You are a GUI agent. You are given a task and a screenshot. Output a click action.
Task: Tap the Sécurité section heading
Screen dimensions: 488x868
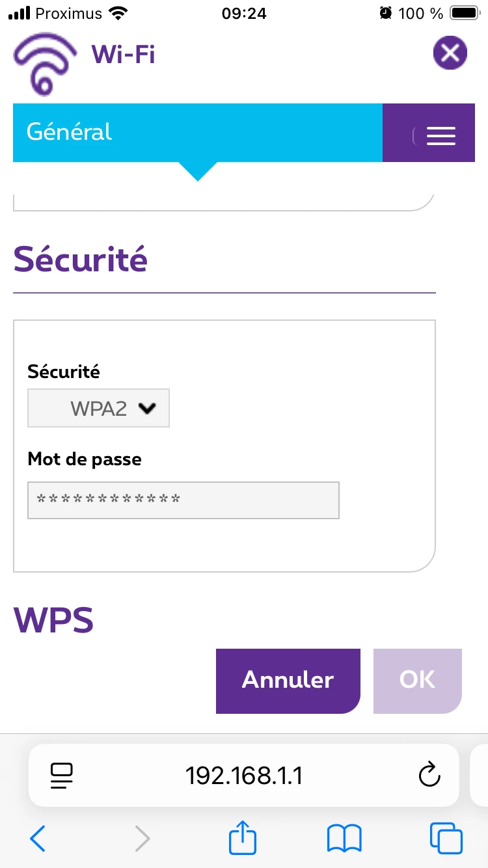pyautogui.click(x=81, y=260)
